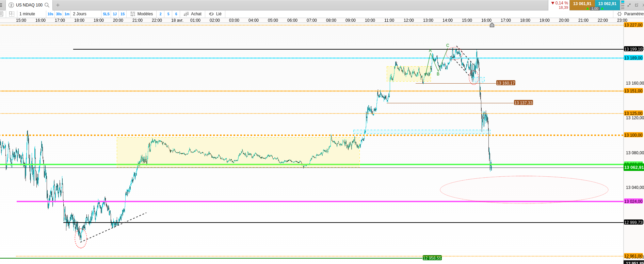Click the blue 13 062,91 buy price
The image size is (644, 264).
(x=607, y=4)
